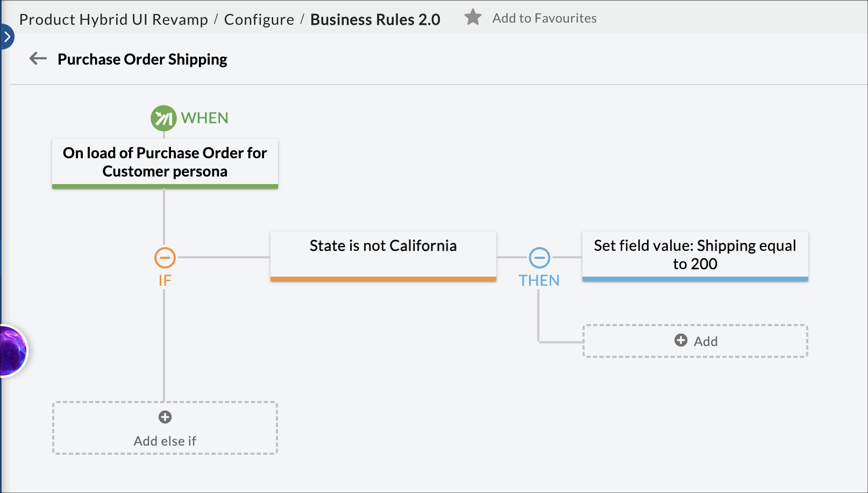The height and width of the screenshot is (493, 868).
Task: Collapse the THEN branch with blue minus
Action: pos(539,258)
